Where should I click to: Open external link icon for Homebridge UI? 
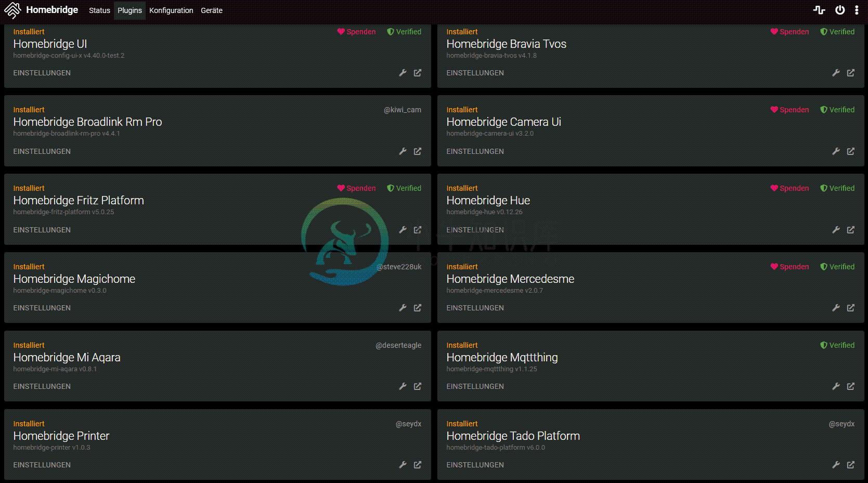[x=418, y=73]
